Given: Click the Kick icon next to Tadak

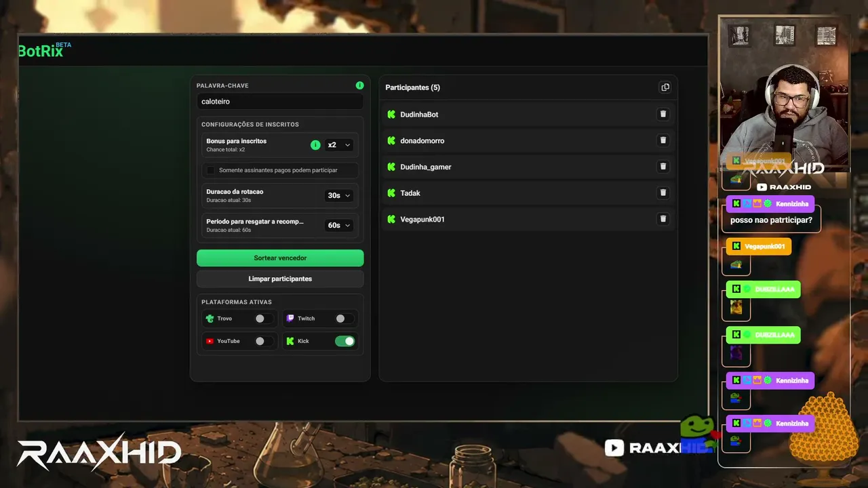Looking at the screenshot, I should pos(391,193).
